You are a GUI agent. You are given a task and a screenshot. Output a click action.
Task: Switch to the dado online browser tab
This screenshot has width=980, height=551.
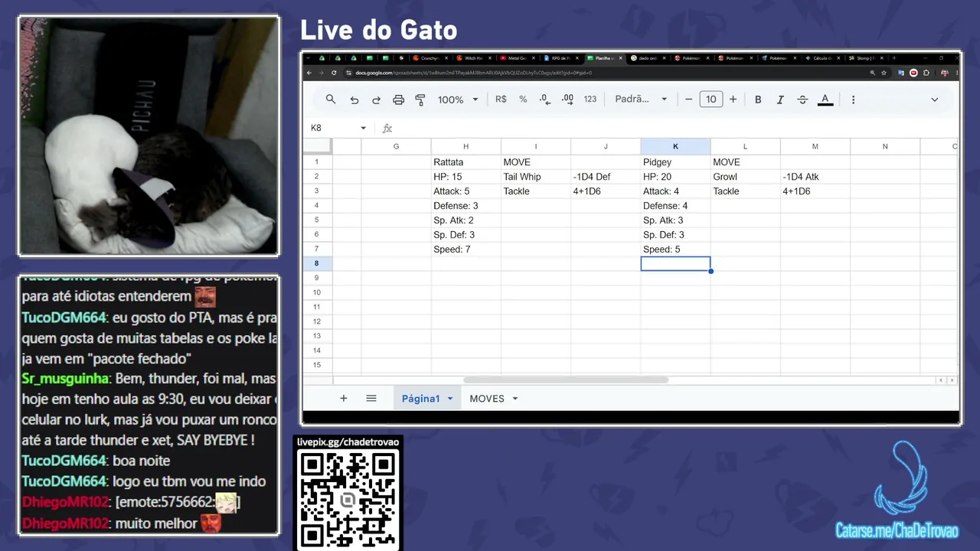(x=648, y=58)
